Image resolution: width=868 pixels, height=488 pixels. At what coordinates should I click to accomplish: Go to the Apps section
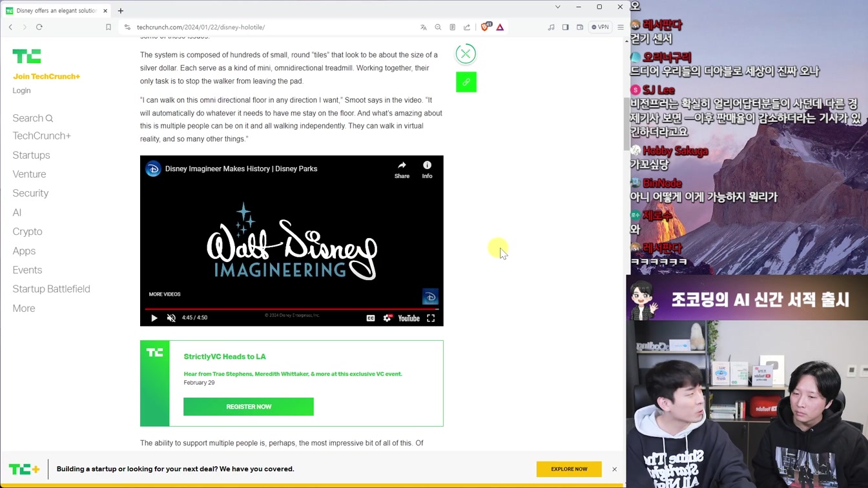24,251
